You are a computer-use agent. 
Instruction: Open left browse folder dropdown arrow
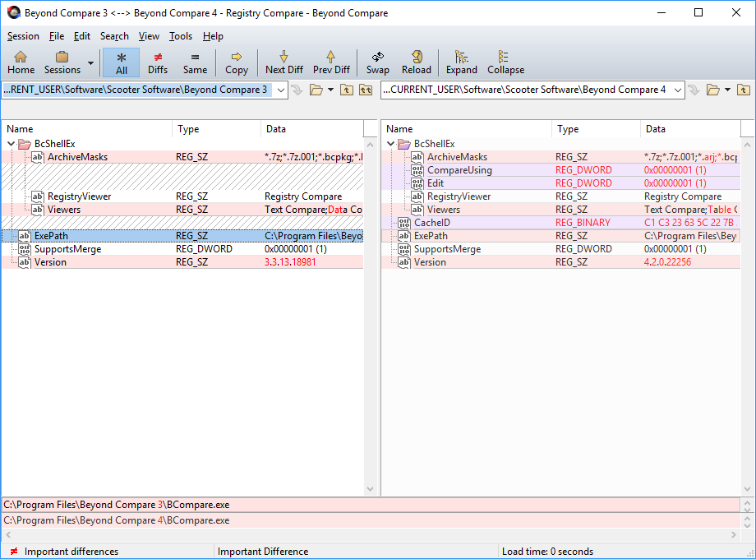coord(330,90)
